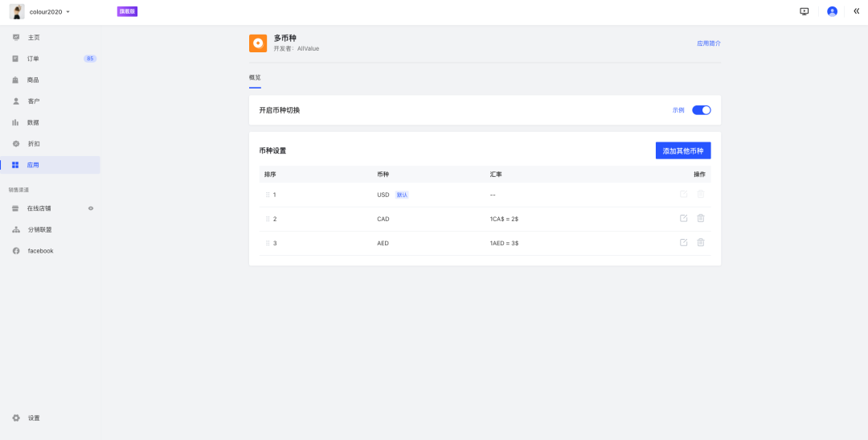
Task: Click drag handle of row 3
Action: [268, 243]
